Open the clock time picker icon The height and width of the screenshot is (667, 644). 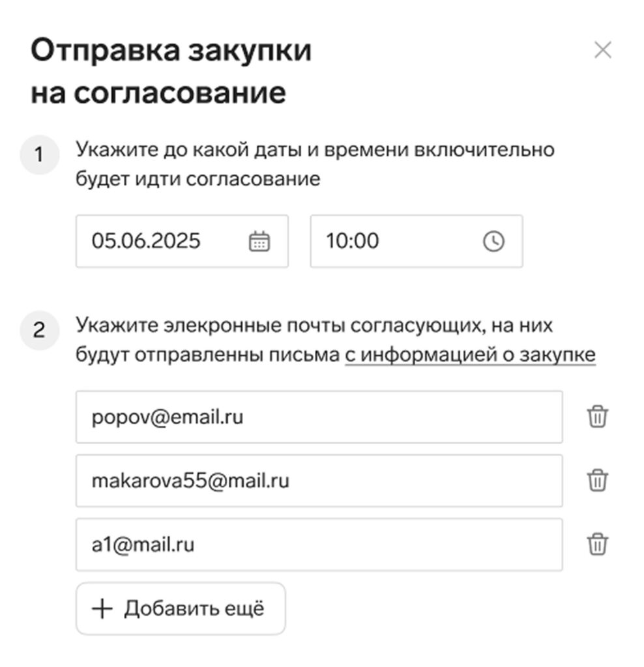pyautogui.click(x=493, y=242)
